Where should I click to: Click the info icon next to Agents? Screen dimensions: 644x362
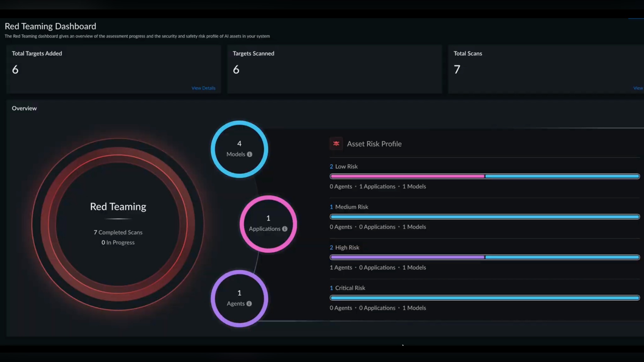pyautogui.click(x=249, y=304)
